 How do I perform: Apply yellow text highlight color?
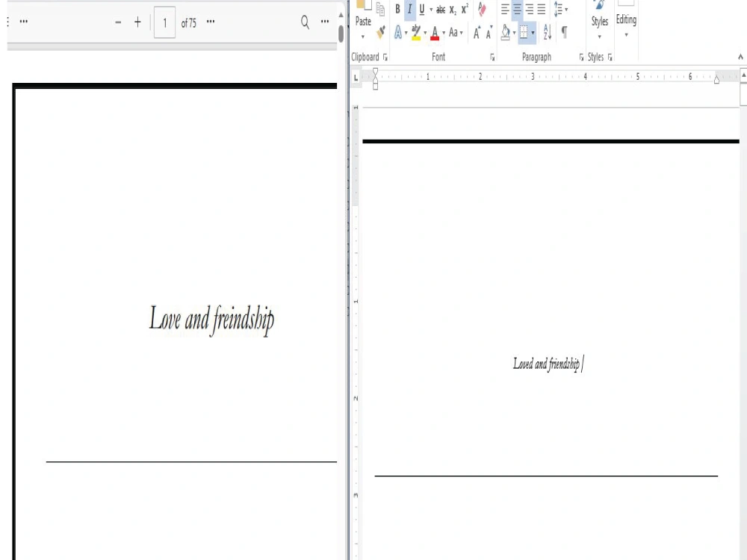click(x=416, y=32)
